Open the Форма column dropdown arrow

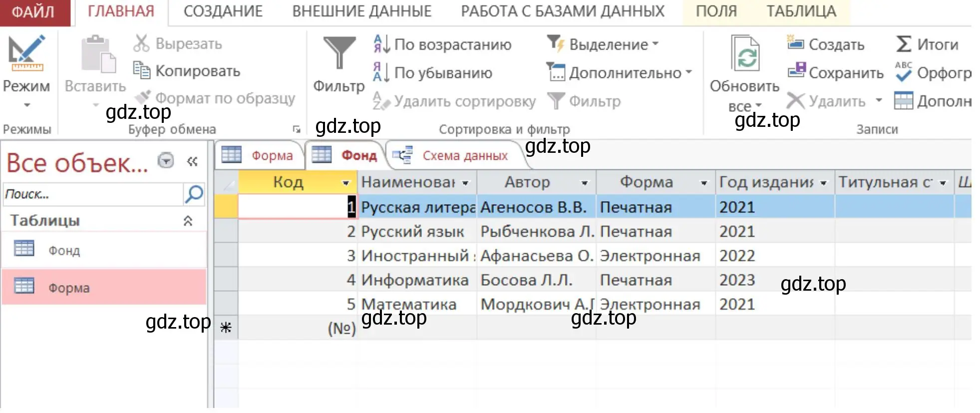[704, 183]
